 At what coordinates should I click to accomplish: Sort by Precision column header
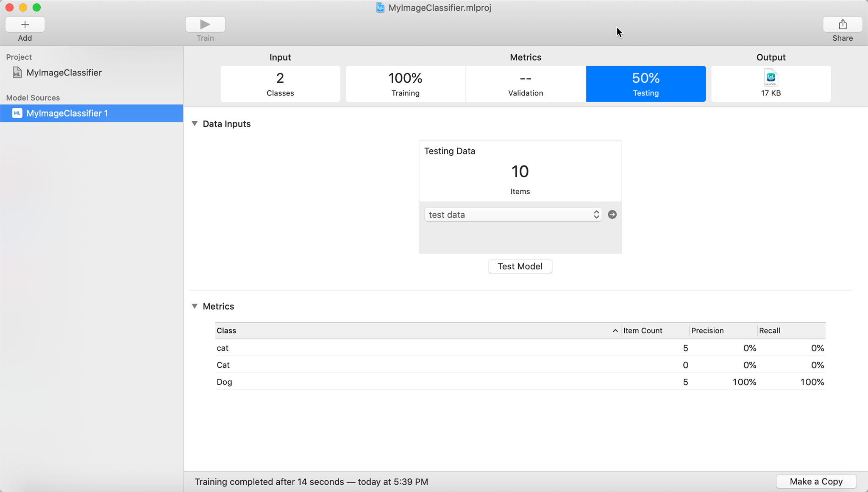(723, 331)
